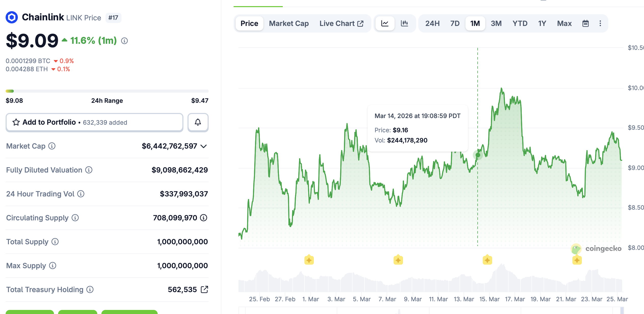Select the Market Cap chart tab
The width and height of the screenshot is (644, 314).
pos(289,23)
